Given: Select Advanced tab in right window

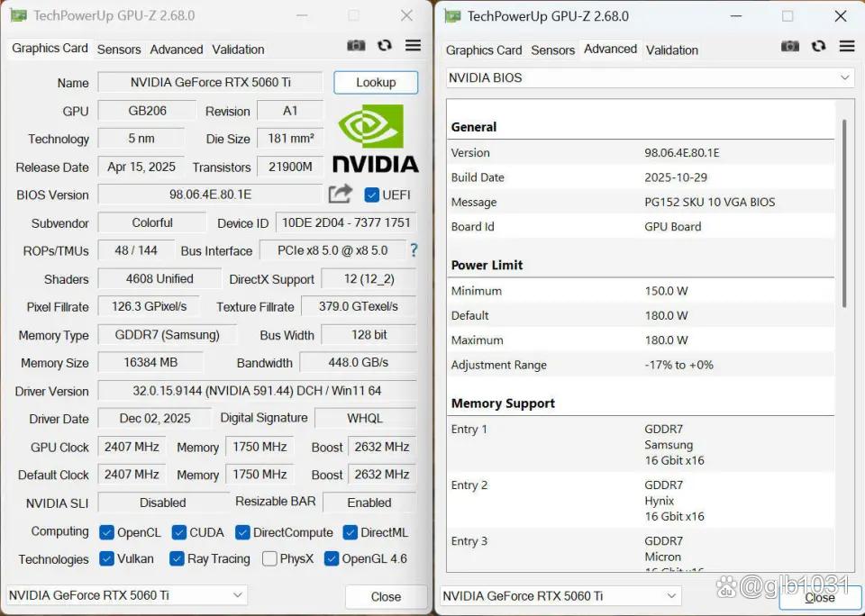Looking at the screenshot, I should [610, 49].
